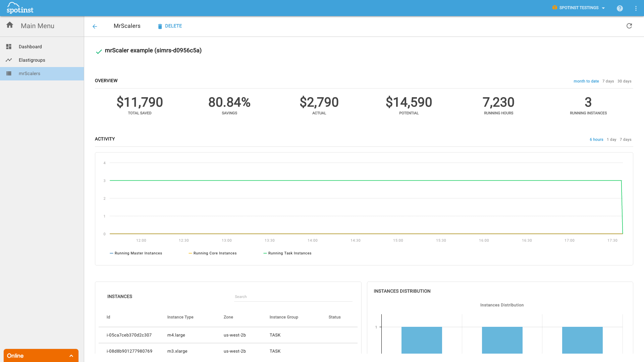The width and height of the screenshot is (644, 362).
Task: Click the Spotinst logo
Action: [20, 8]
